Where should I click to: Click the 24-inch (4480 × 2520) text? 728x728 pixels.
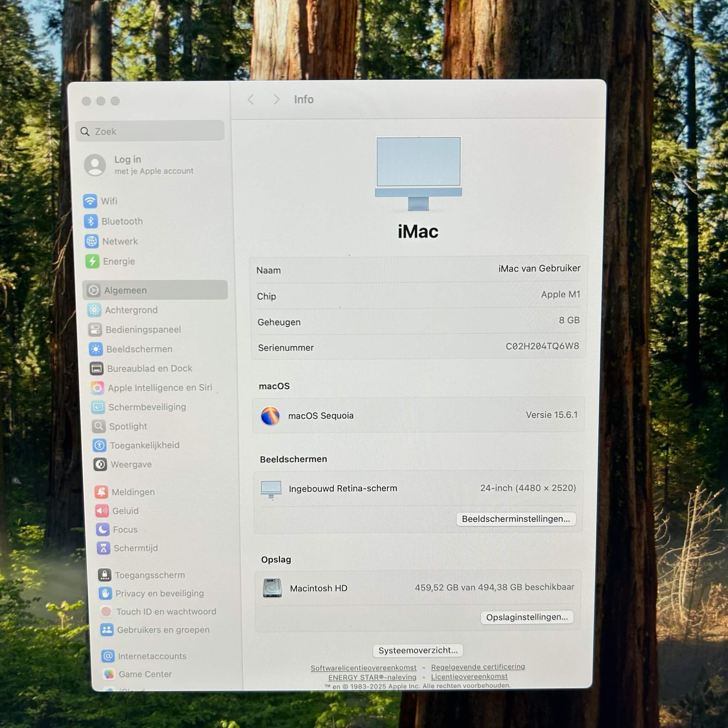[x=528, y=488]
